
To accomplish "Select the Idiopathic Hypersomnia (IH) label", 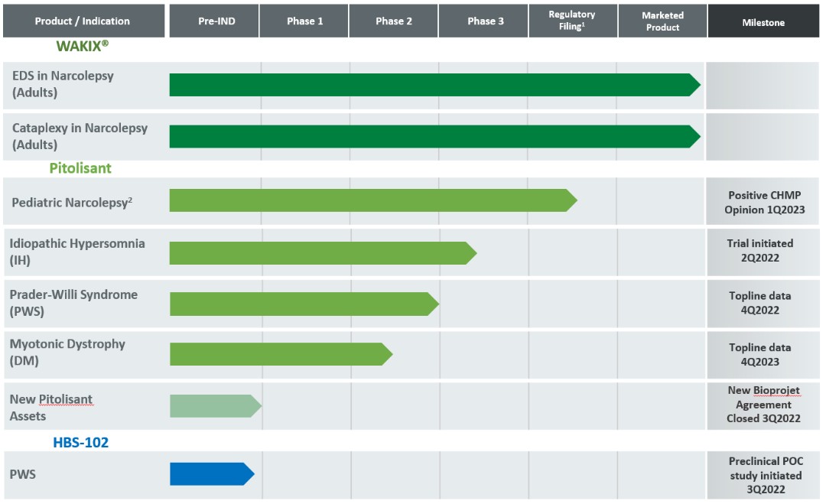I will click(x=77, y=251).
